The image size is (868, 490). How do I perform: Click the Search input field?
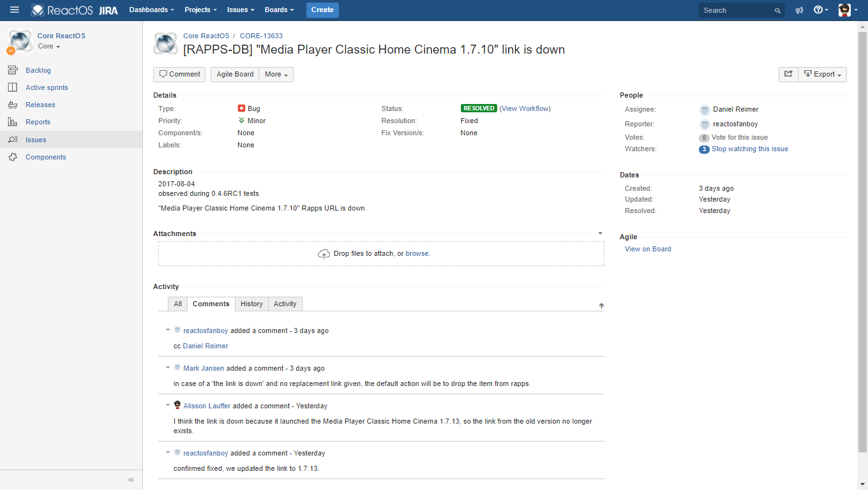coord(742,10)
